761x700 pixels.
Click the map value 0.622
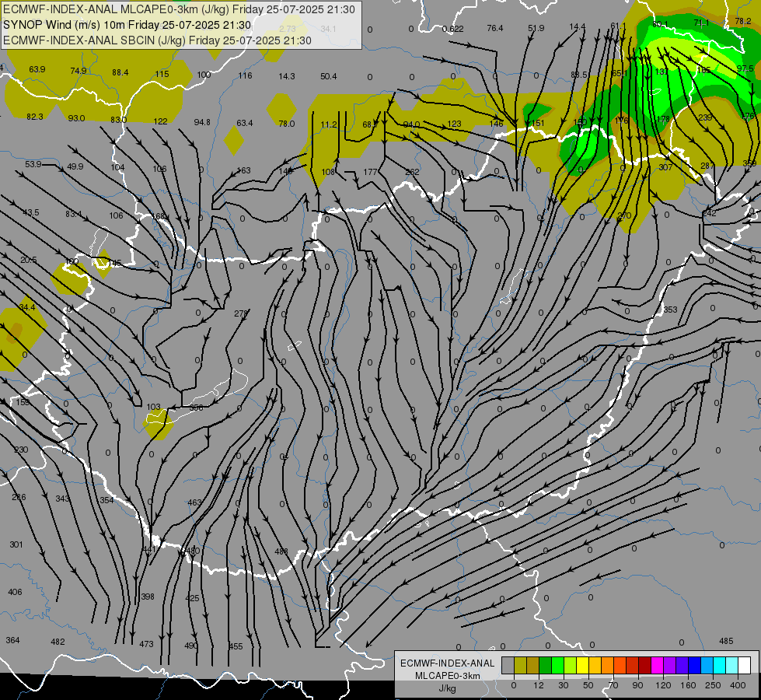(x=453, y=29)
